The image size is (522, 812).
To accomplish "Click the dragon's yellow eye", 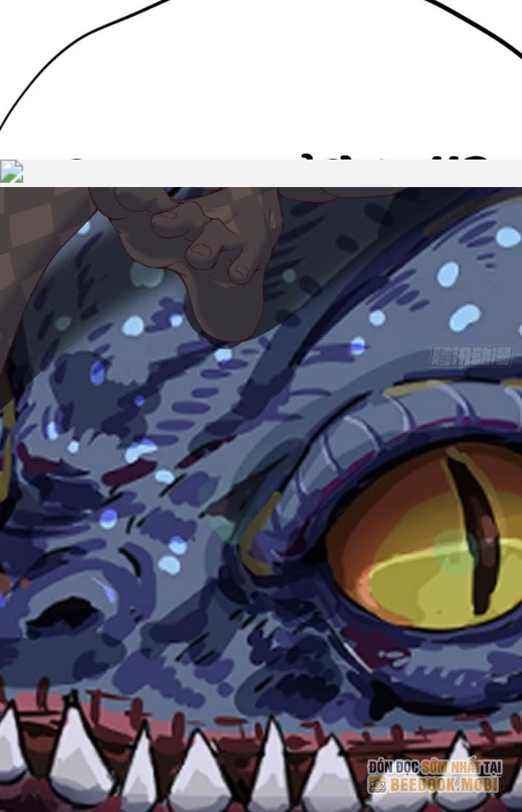I will click(420, 551).
